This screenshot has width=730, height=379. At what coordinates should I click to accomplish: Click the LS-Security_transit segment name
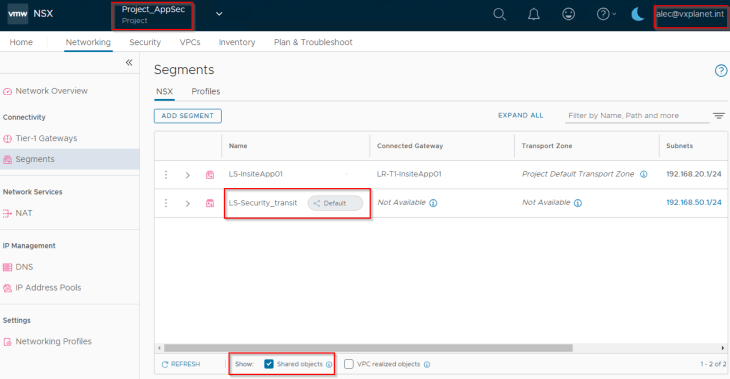263,203
